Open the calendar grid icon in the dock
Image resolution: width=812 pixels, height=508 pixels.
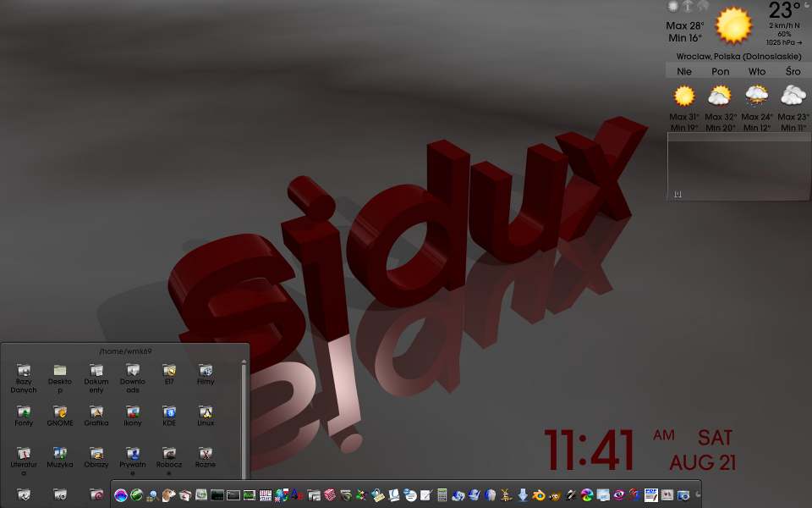click(266, 495)
